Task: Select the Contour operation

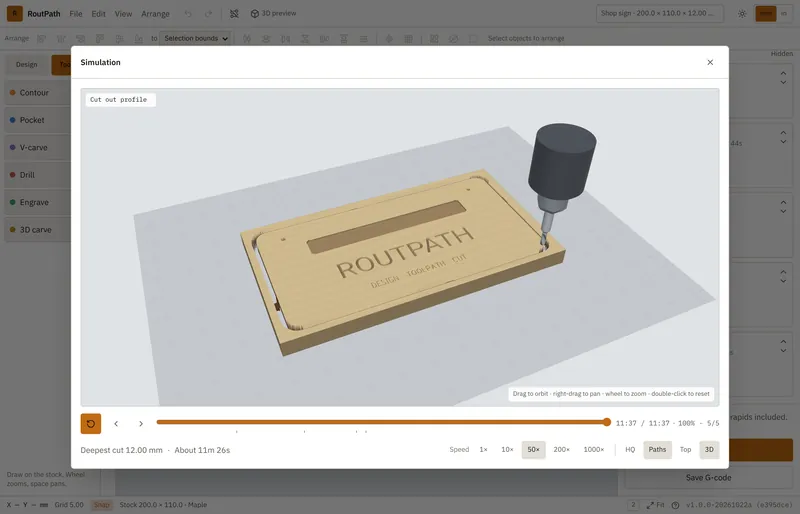Action: point(38,93)
